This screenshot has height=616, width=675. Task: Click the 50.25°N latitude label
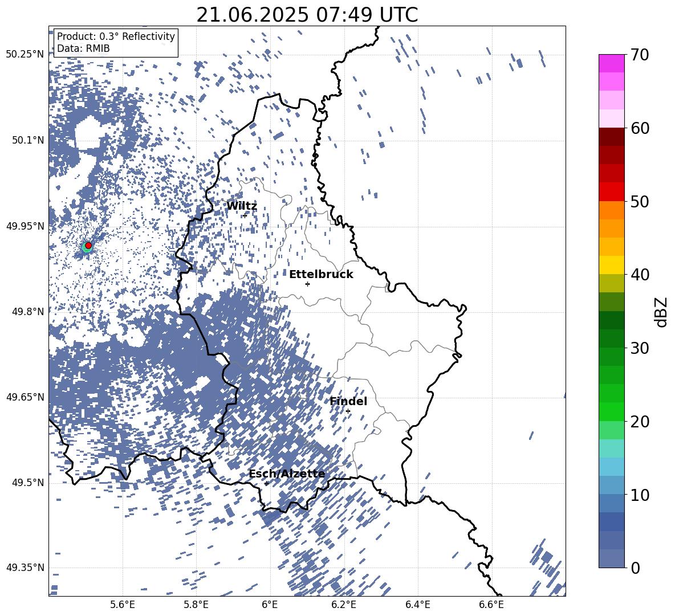(25, 55)
